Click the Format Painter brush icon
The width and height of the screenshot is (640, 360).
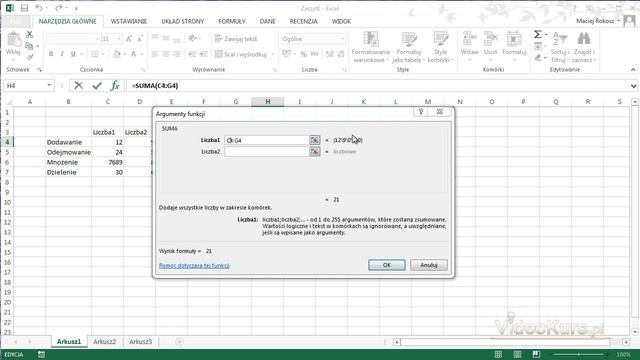(29, 57)
